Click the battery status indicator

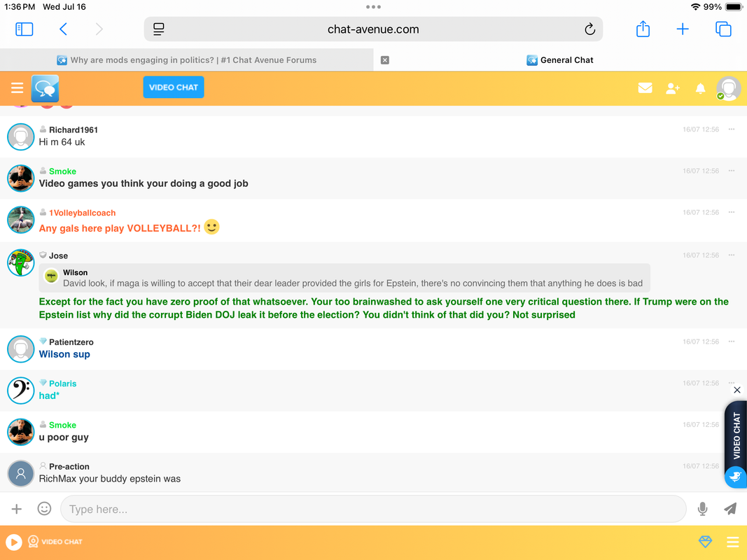tap(734, 7)
